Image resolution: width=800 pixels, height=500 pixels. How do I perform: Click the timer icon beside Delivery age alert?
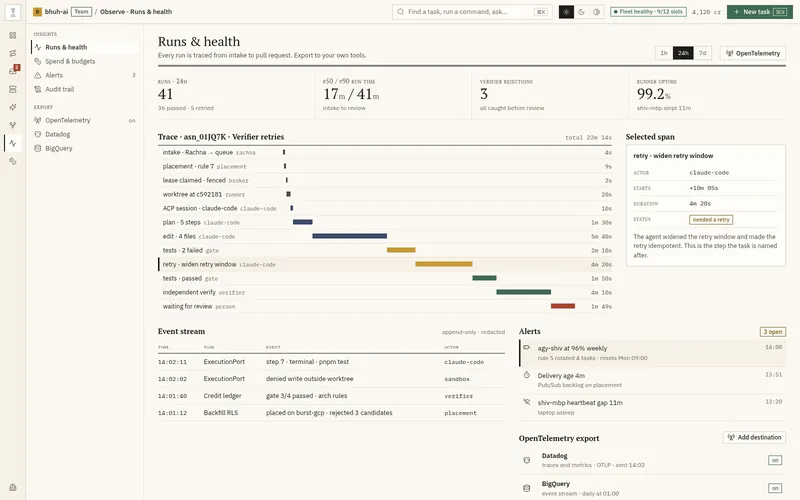pyautogui.click(x=527, y=375)
